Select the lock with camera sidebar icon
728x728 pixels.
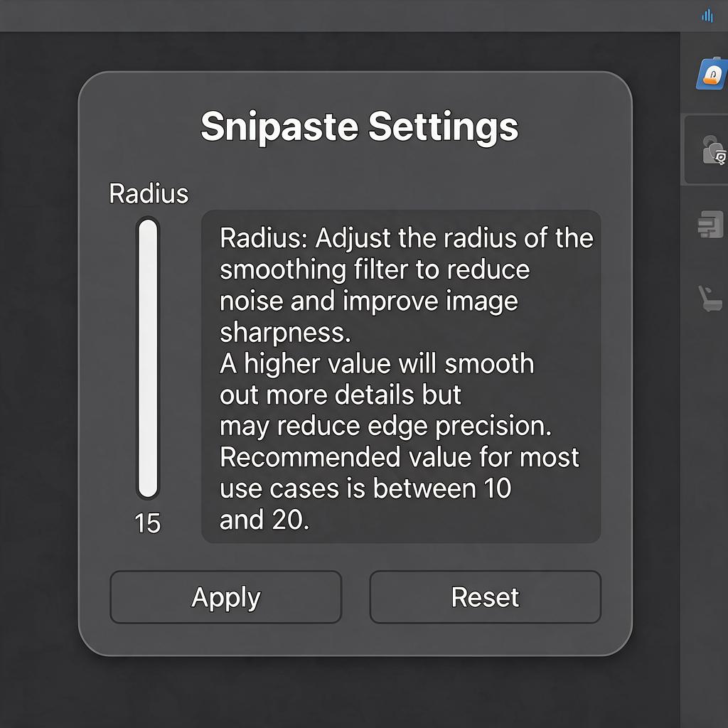point(713,149)
